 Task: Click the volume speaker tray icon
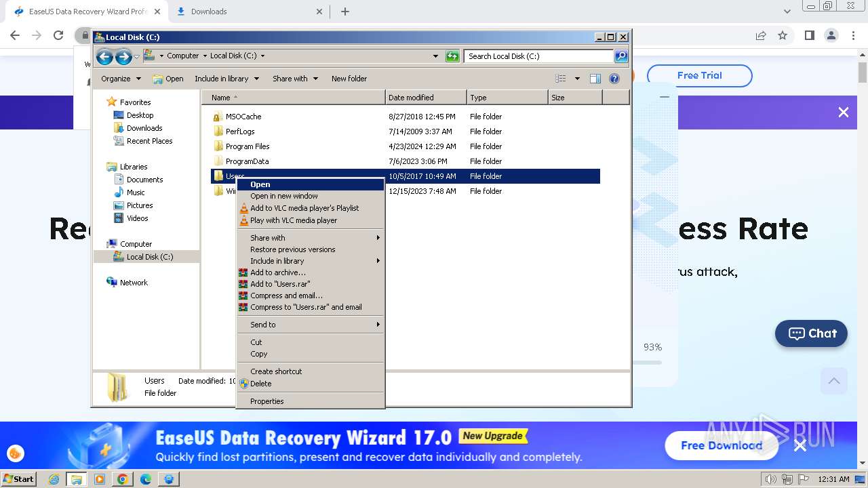coord(771,479)
